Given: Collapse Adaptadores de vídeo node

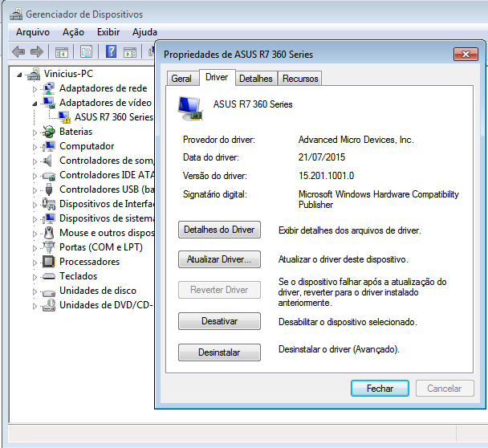Looking at the screenshot, I should tap(35, 104).
